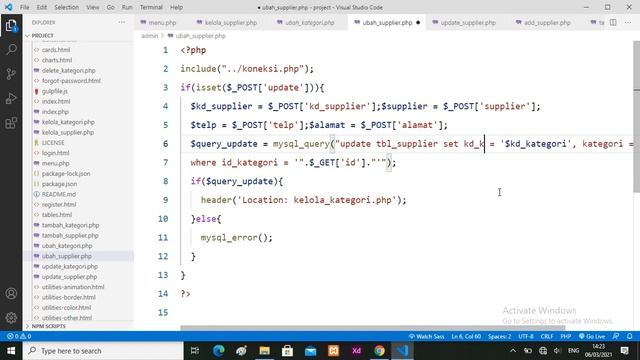640x360 pixels.
Task: Click PHP language mode selector
Action: click(x=565, y=336)
